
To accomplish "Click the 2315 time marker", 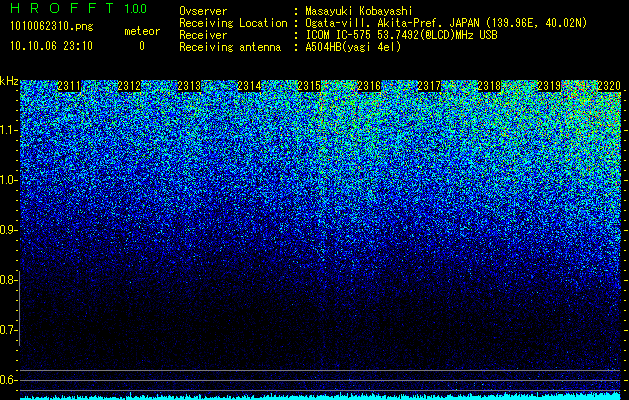I will point(309,86).
